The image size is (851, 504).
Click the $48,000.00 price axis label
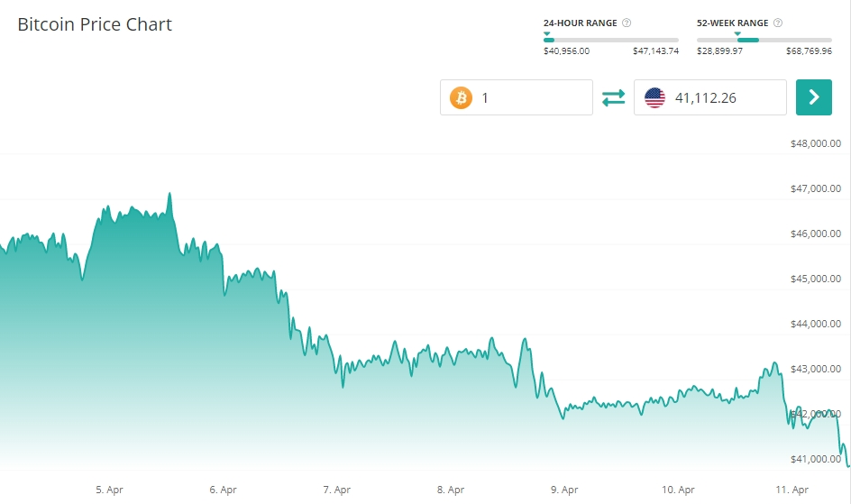click(815, 143)
